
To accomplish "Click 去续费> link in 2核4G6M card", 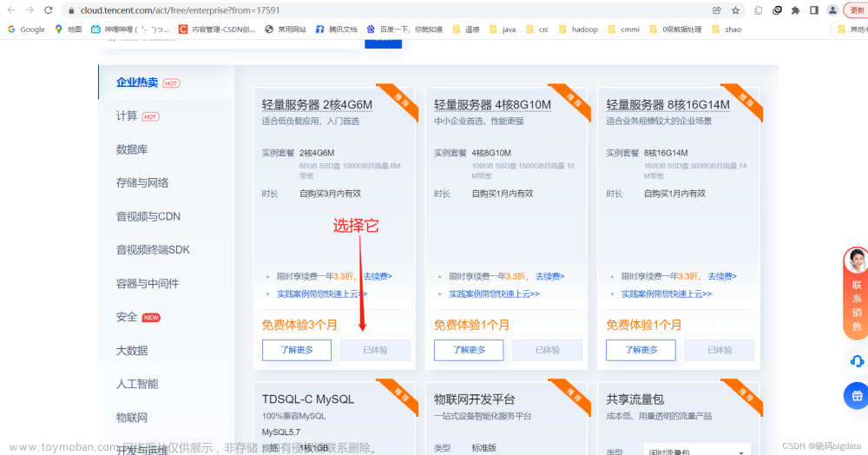I will pyautogui.click(x=378, y=276).
